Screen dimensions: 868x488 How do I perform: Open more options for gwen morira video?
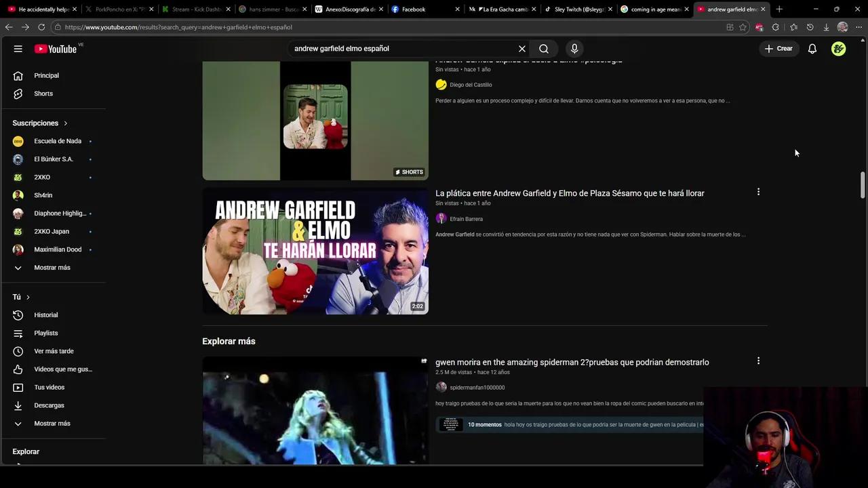[758, 361]
